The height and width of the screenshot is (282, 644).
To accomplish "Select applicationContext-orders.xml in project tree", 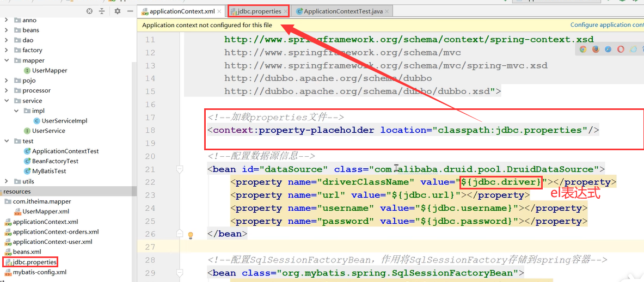I will point(52,231).
